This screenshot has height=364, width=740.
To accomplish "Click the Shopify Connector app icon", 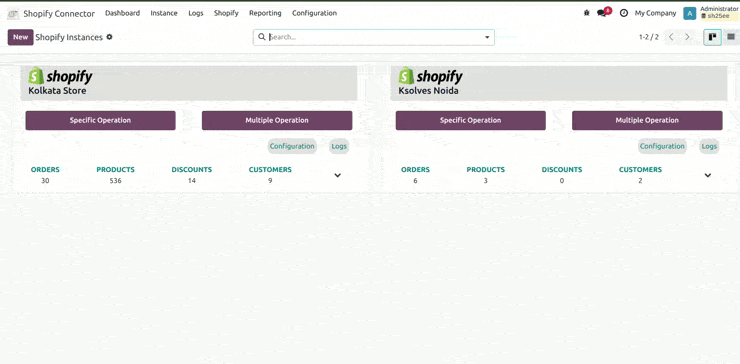I will 13,14.
